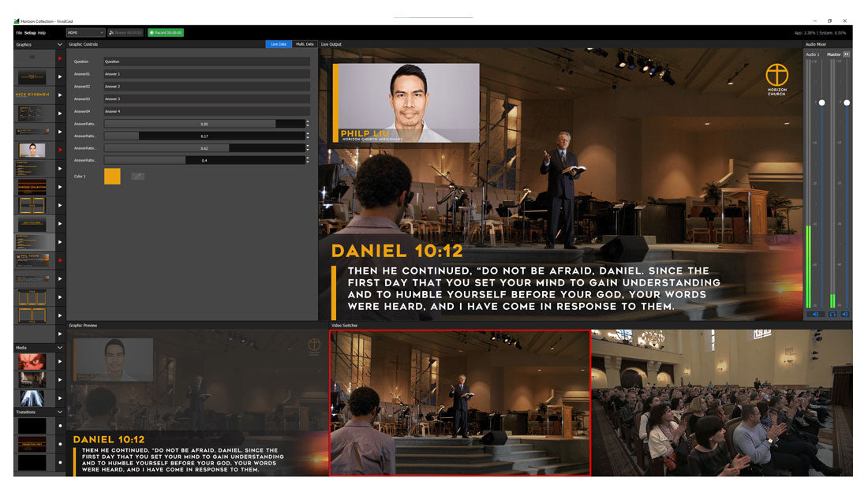Image resolution: width=868 pixels, height=496 pixels.
Task: Play the third media clip arrow in Media panel
Action: (60, 397)
